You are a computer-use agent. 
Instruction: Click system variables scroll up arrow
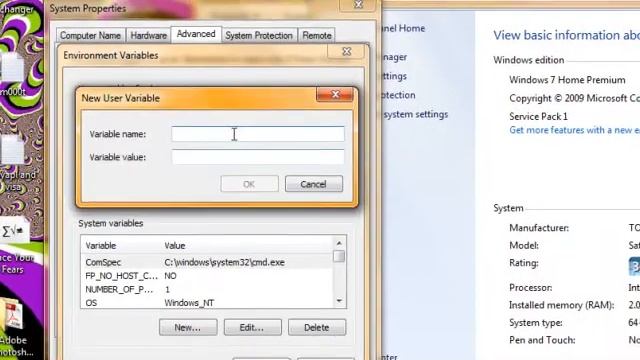[339, 243]
